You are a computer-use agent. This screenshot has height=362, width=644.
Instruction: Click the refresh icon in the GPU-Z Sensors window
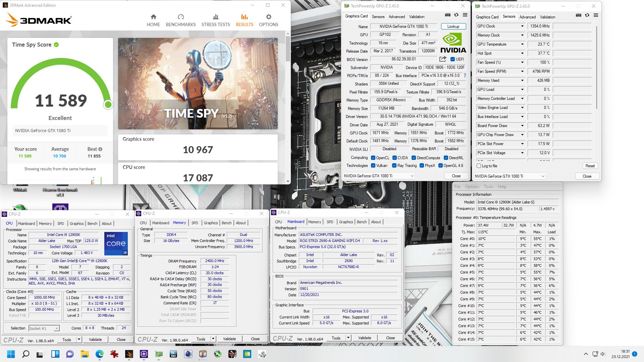click(587, 15)
